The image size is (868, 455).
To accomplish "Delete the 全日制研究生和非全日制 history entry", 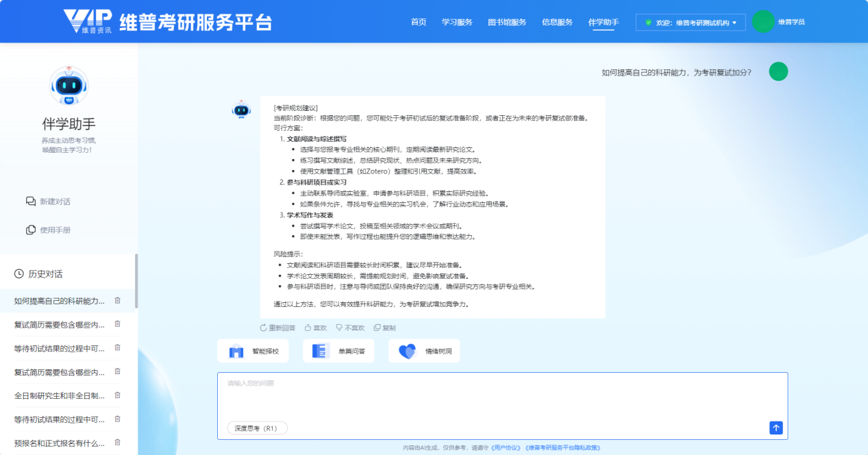I will click(x=118, y=395).
